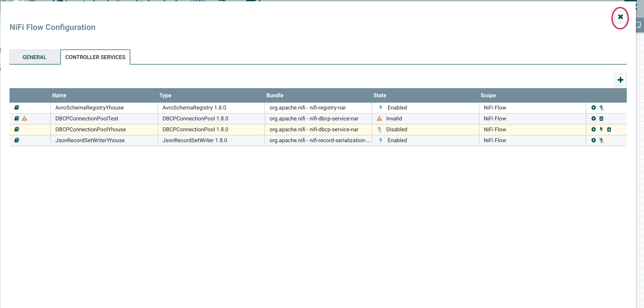Open documentation icon for DBCPConnectionPoolTest
The height and width of the screenshot is (308, 644).
(x=17, y=118)
